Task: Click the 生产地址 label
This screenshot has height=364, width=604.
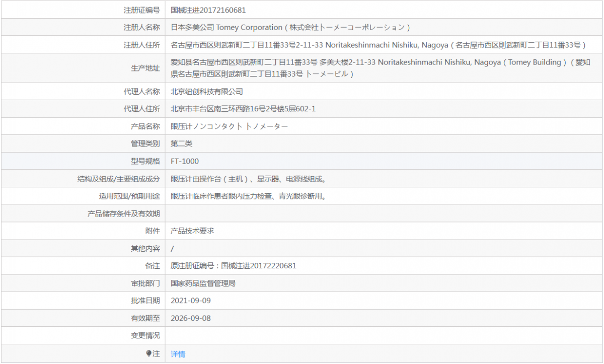Action: [x=145, y=68]
